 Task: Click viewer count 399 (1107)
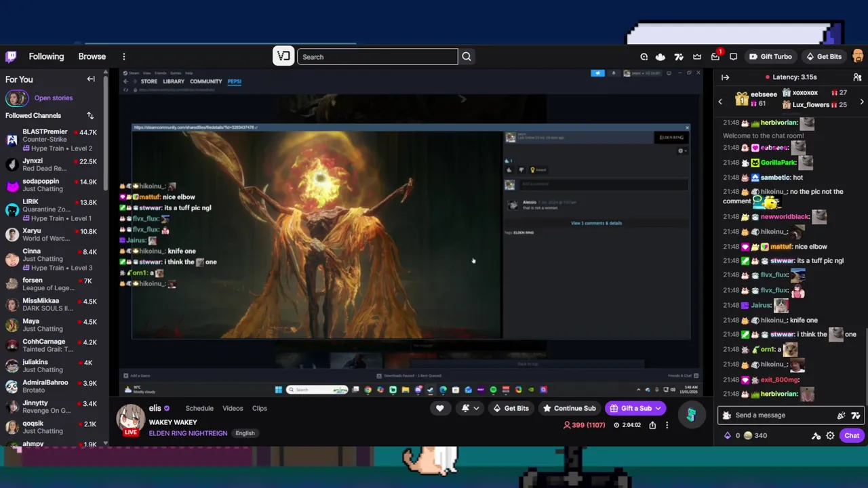point(585,425)
